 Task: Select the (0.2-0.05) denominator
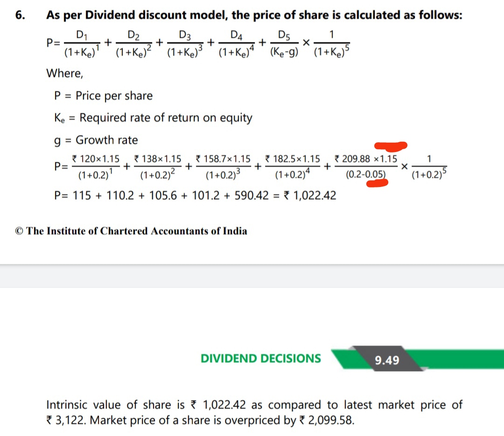[366, 175]
